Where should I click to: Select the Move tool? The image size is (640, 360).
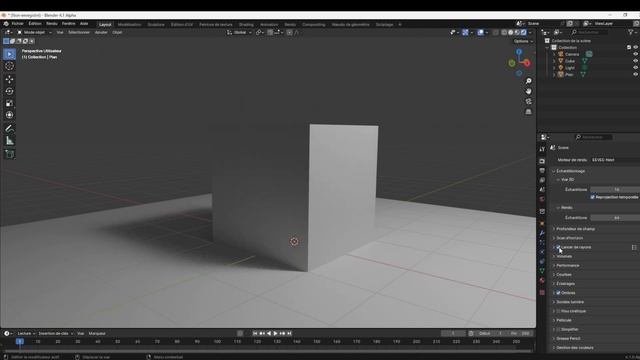coord(9,79)
